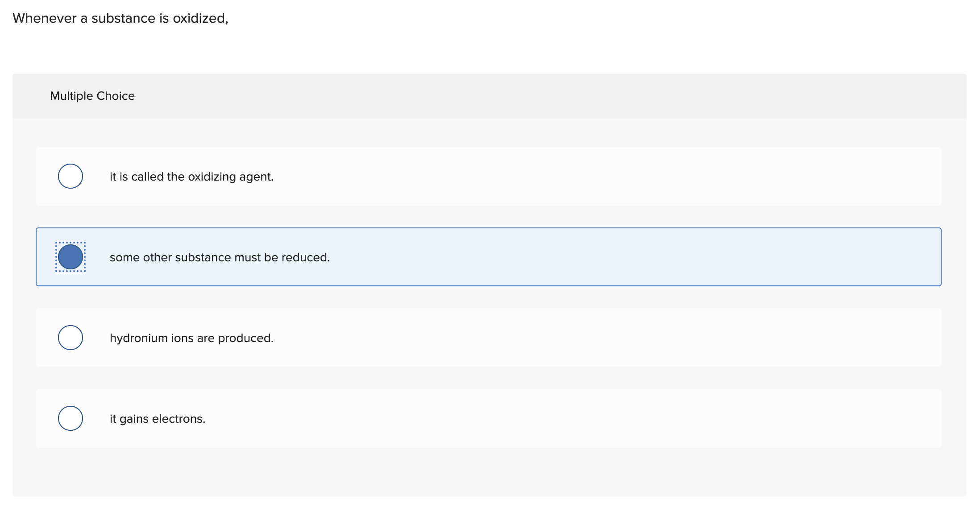Click the selected radio for 'some other substance must be reduced'
Screen dimensions: 980x520
click(x=71, y=257)
